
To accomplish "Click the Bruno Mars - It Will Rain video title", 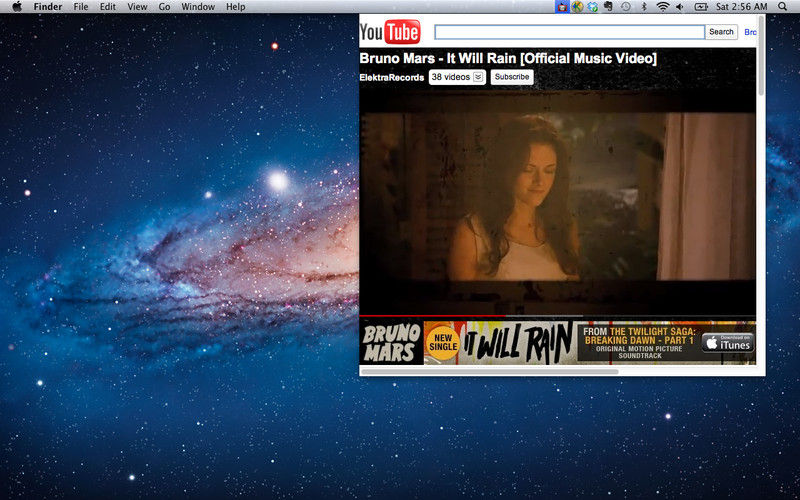I will (508, 58).
